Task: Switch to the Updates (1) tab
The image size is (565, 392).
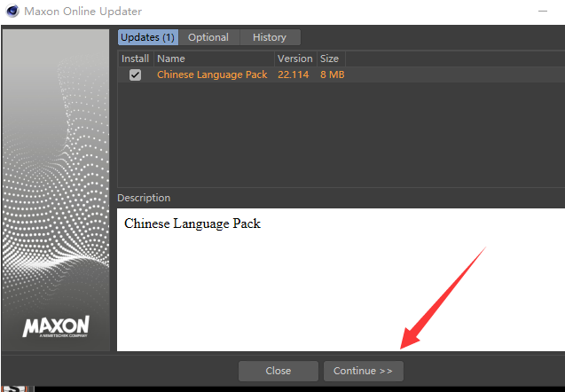Action: tap(148, 37)
